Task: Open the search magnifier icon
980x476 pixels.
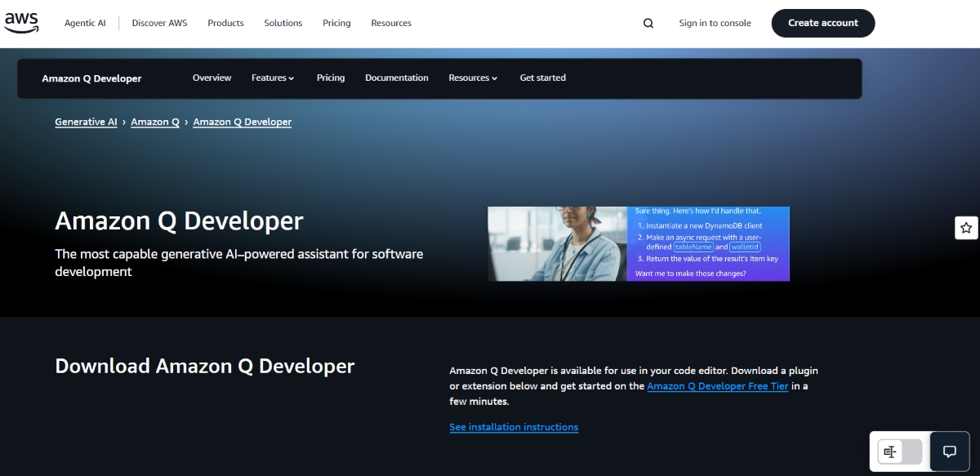Action: coord(648,24)
